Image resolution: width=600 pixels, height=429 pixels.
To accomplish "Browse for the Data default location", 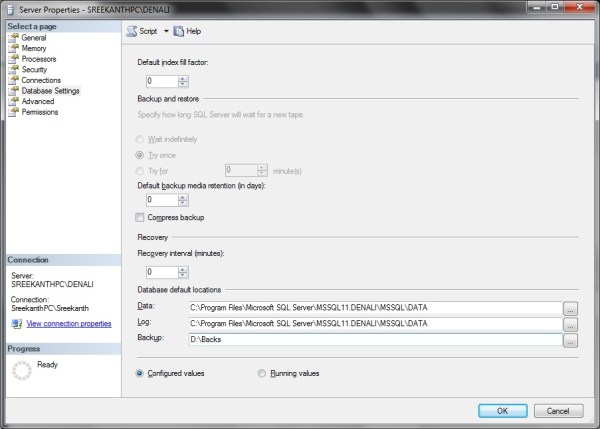I will pos(570,308).
